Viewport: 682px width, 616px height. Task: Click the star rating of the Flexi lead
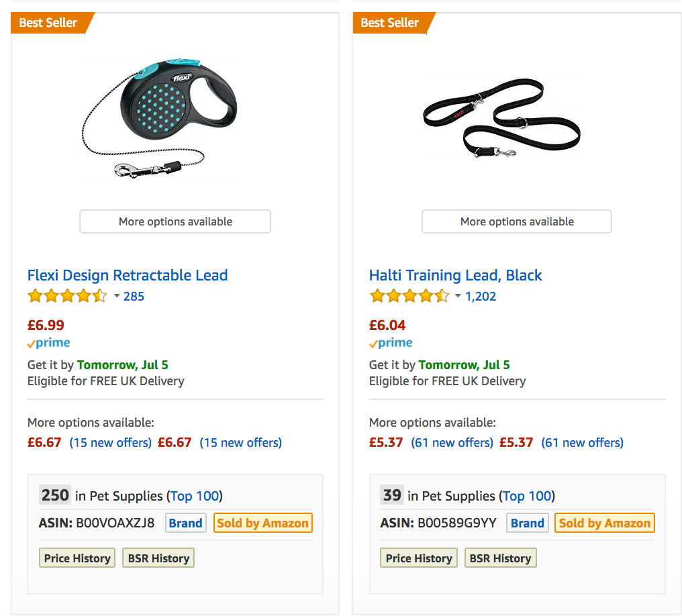68,295
